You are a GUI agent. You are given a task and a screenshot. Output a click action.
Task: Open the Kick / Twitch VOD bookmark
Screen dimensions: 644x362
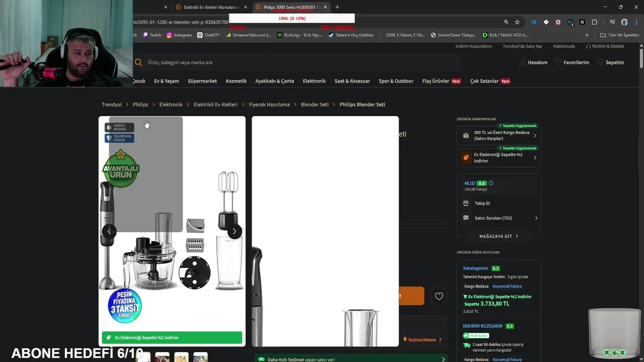(x=505, y=35)
